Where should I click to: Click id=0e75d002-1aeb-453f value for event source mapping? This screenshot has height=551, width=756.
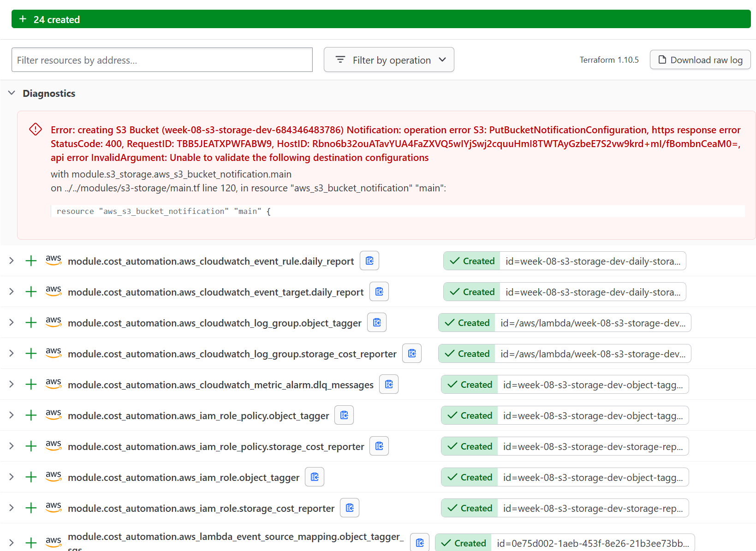[593, 543]
